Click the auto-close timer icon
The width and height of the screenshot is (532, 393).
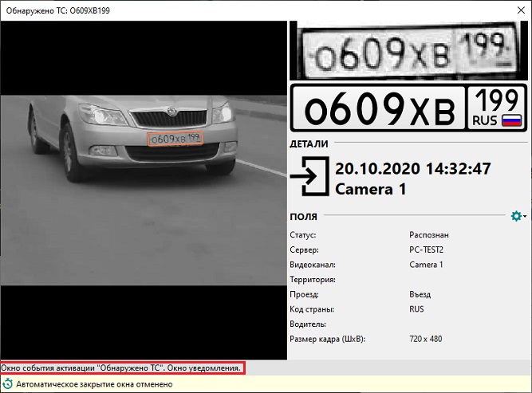click(7, 384)
